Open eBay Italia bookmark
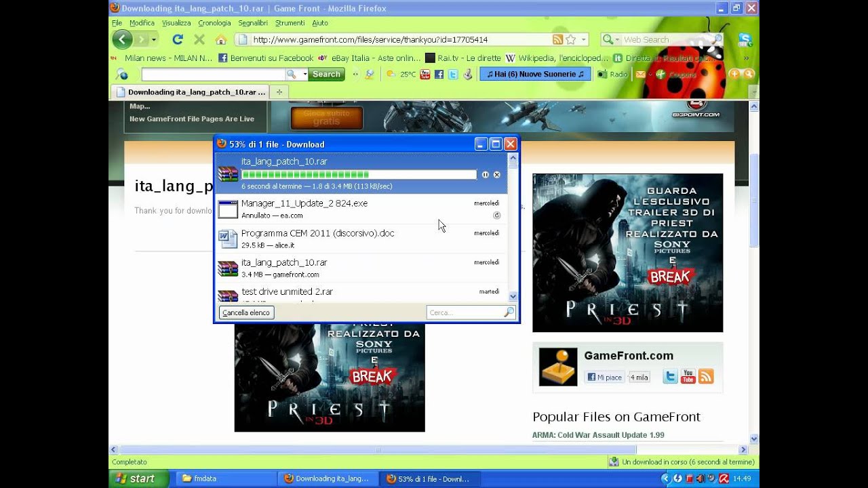Image resolution: width=868 pixels, height=488 pixels. pos(370,58)
